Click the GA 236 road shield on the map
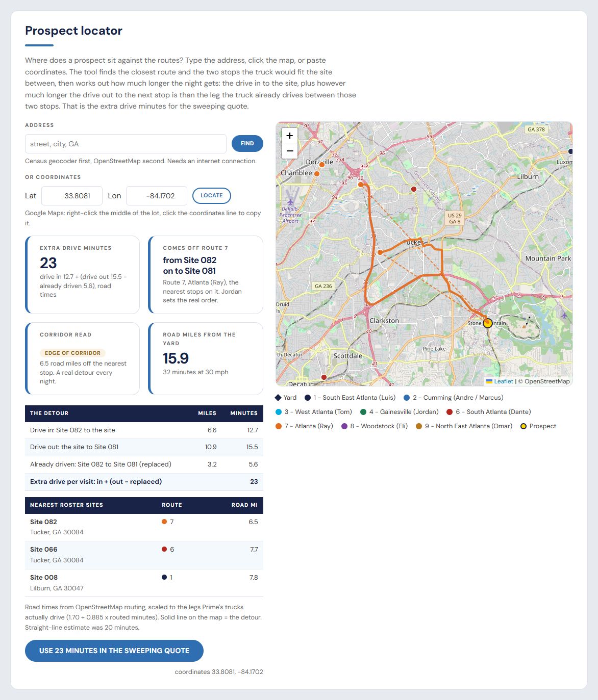The width and height of the screenshot is (598, 700). [323, 286]
